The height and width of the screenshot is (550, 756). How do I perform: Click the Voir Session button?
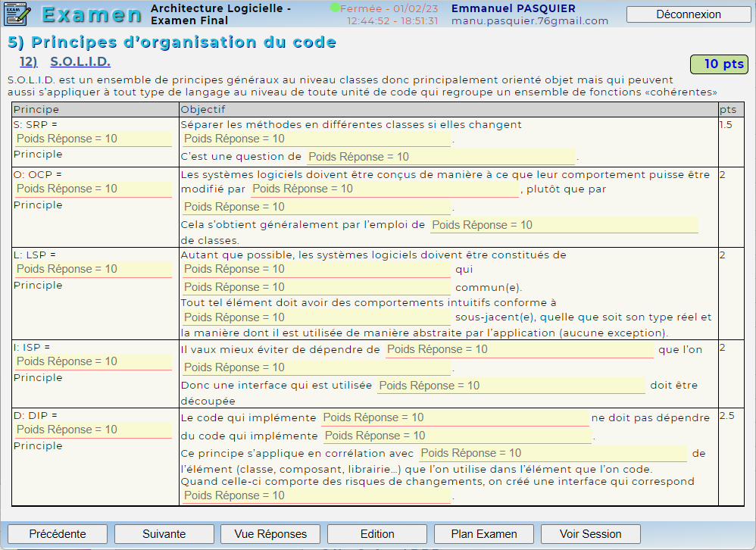(x=590, y=534)
